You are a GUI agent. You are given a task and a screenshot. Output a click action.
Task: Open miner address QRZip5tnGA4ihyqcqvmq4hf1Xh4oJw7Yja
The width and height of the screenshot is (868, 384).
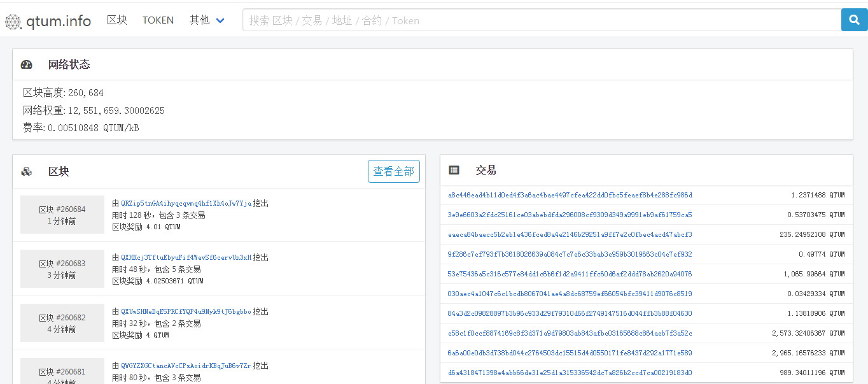click(186, 204)
